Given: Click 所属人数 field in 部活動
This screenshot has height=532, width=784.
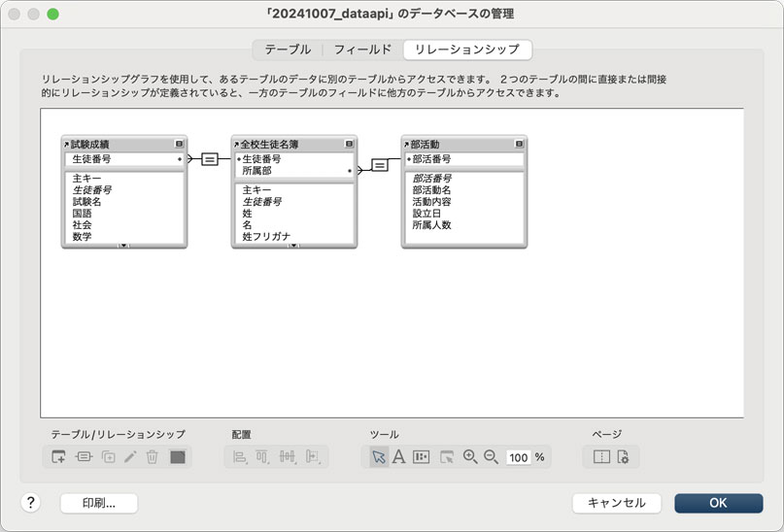Looking at the screenshot, I should coord(432,225).
